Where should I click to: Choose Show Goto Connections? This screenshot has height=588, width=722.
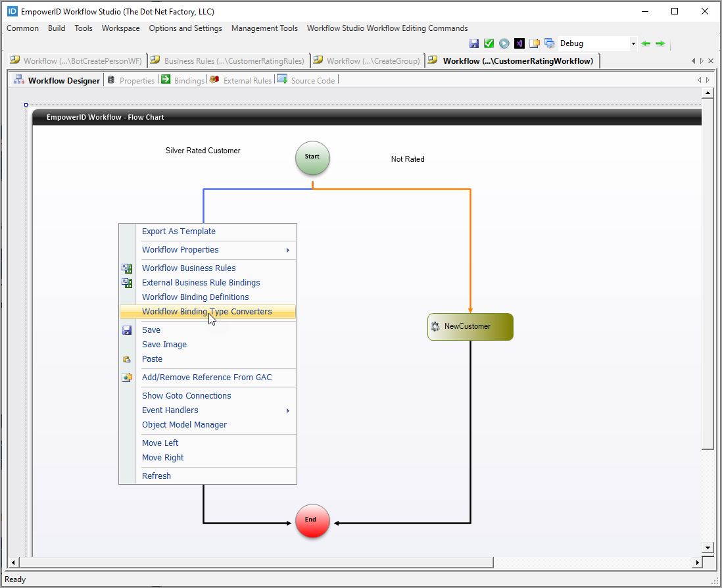point(187,396)
